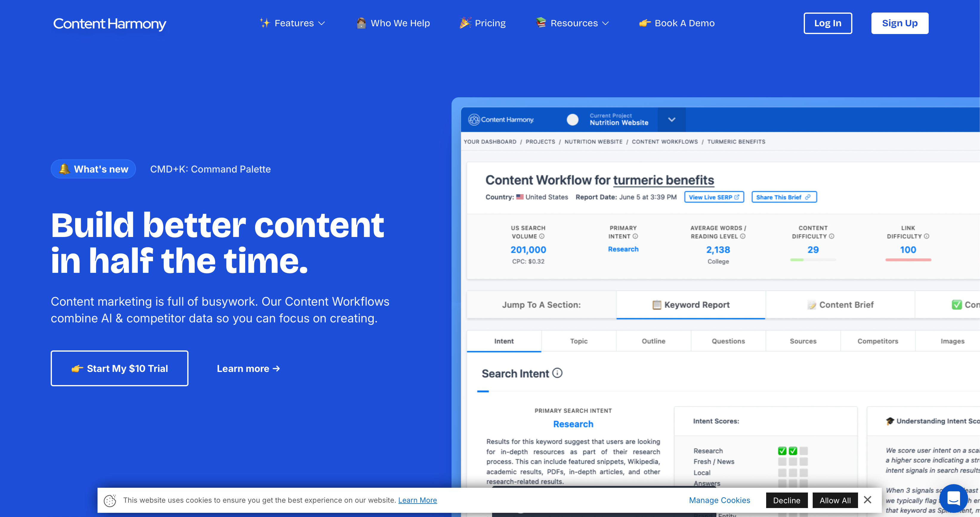Click the Link Difficulty info icon
Viewport: 980px width, 517px height.
click(x=927, y=236)
